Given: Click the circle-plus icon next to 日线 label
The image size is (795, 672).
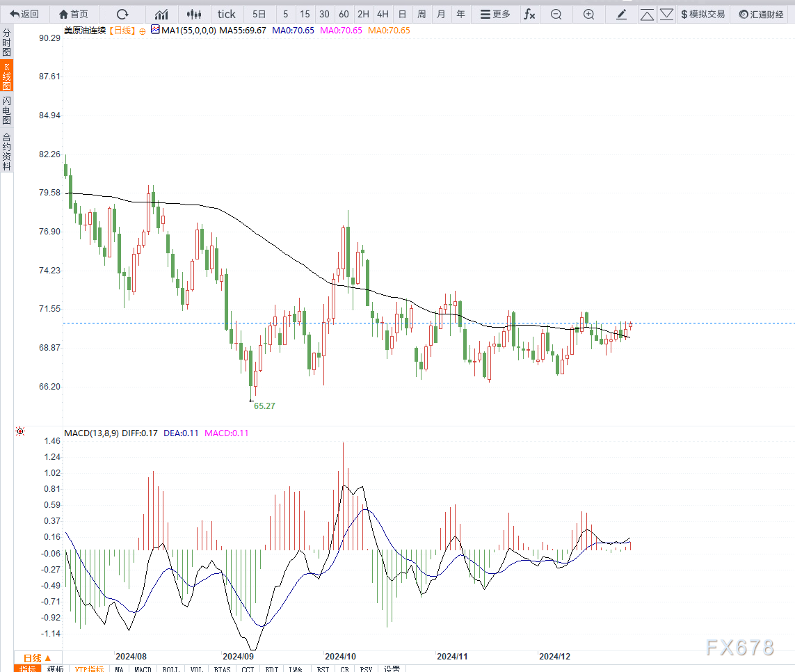Looking at the screenshot, I should [143, 31].
